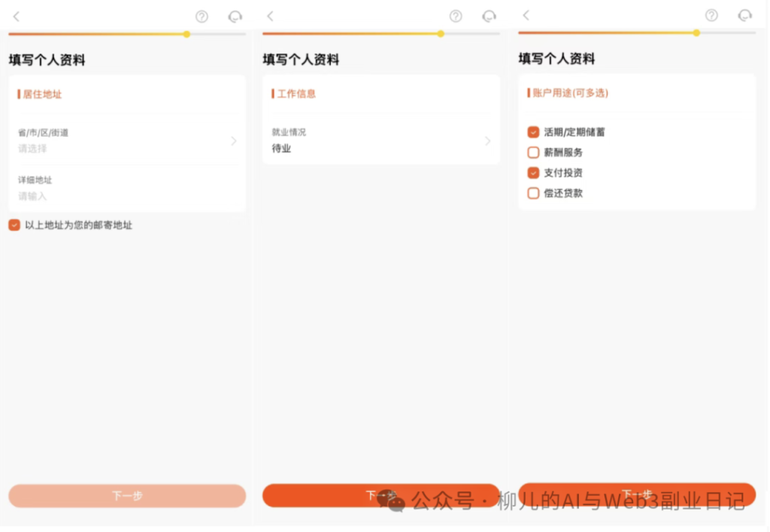Go back from the 账户用途 screen
Screen dimensions: 770x532
(526, 15)
